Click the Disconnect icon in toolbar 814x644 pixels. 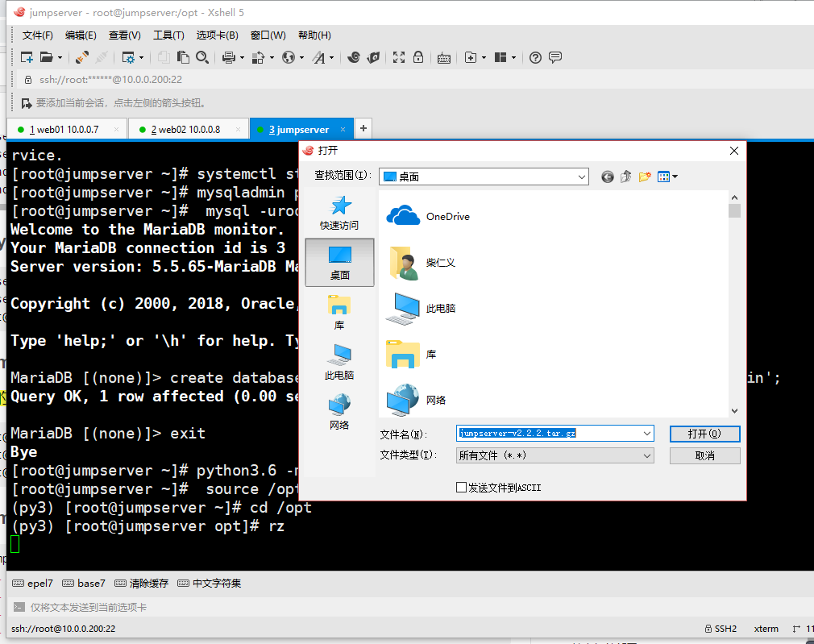pos(102,57)
